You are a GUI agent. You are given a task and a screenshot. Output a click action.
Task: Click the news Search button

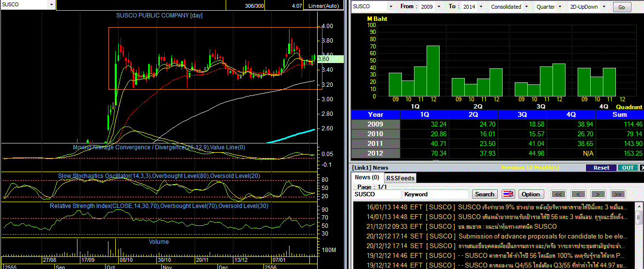coord(485,194)
